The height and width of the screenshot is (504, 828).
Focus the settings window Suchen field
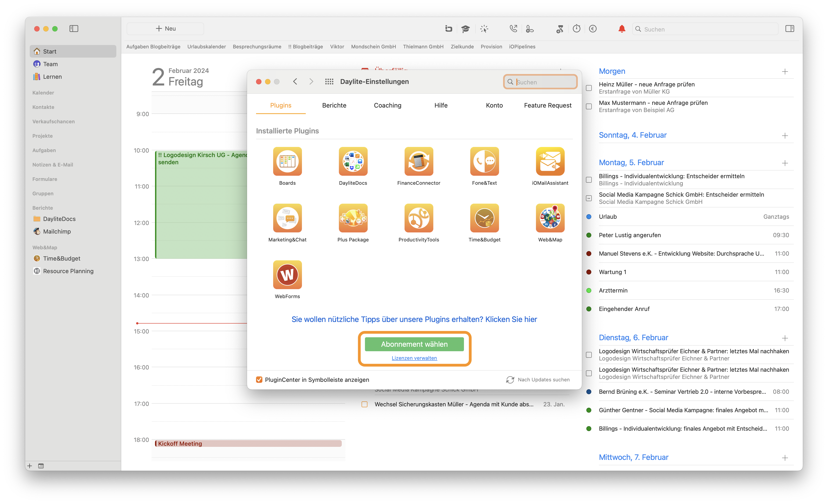point(540,82)
